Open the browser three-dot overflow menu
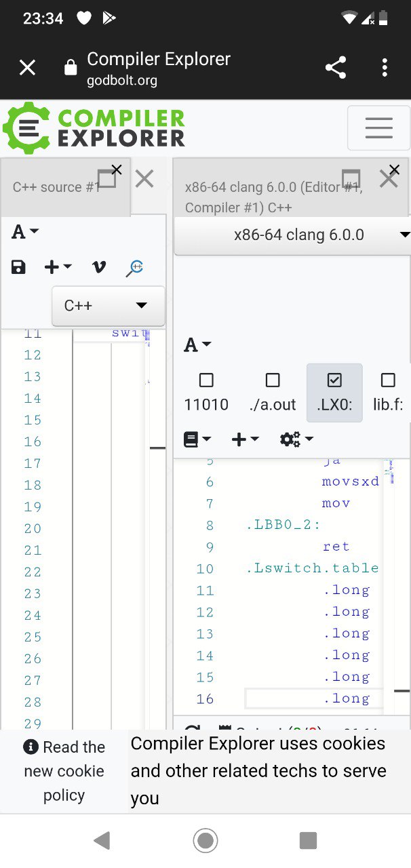Image resolution: width=411 pixels, height=868 pixels. coord(385,67)
